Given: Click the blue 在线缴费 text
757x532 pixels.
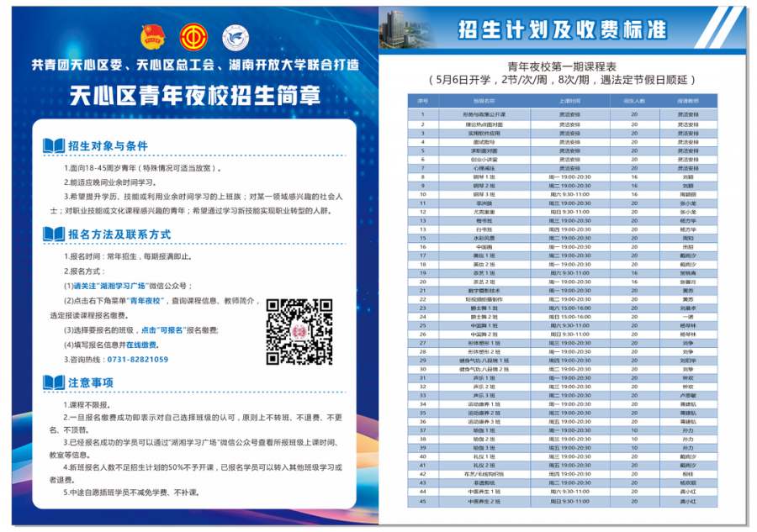Looking at the screenshot, I should click(141, 345).
